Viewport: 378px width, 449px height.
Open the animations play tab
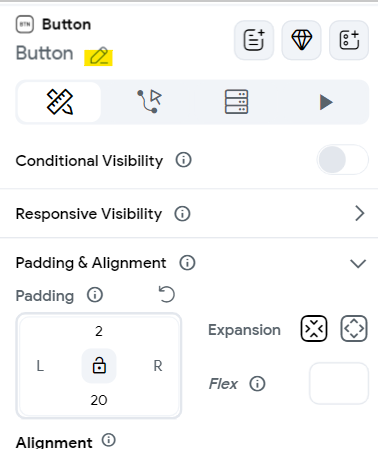point(325,102)
